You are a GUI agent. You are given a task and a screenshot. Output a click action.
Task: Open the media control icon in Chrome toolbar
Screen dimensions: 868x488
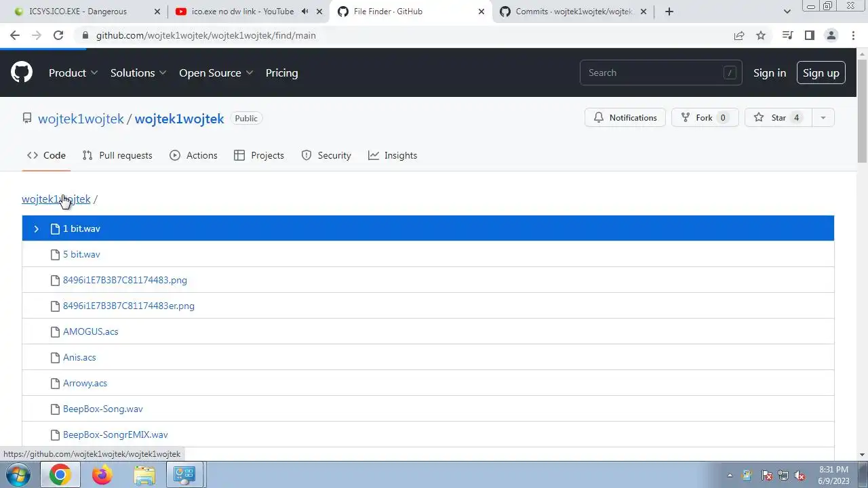[787, 35]
